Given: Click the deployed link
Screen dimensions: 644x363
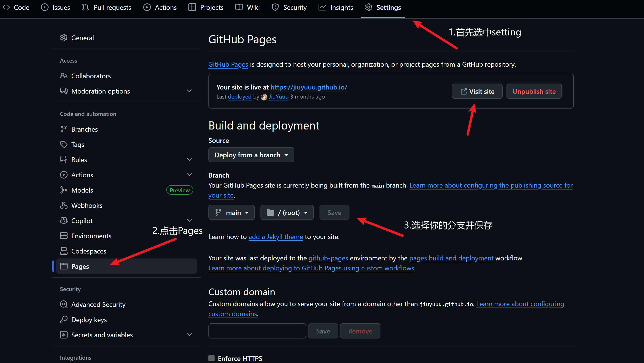Looking at the screenshot, I should (240, 97).
